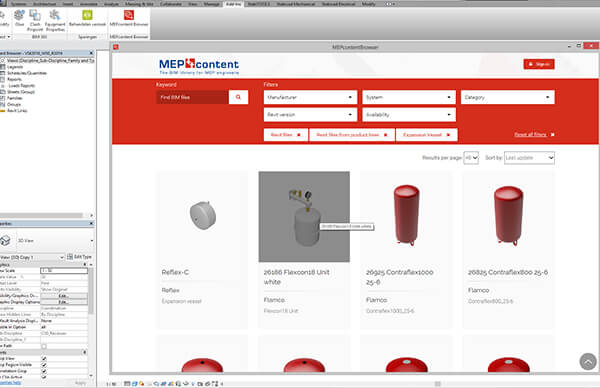Click the Schedules/Quantities icon in browser tree

coord(3,73)
